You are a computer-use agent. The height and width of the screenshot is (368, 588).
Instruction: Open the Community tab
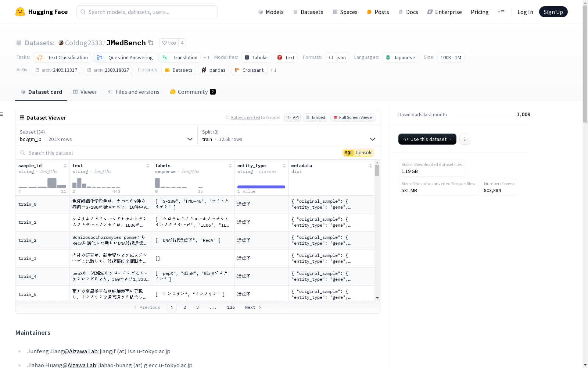point(193,92)
